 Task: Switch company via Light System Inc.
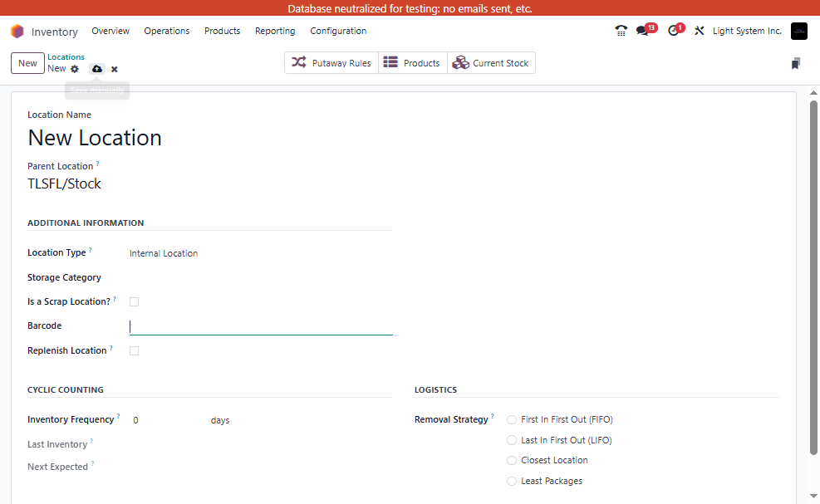[x=747, y=31]
